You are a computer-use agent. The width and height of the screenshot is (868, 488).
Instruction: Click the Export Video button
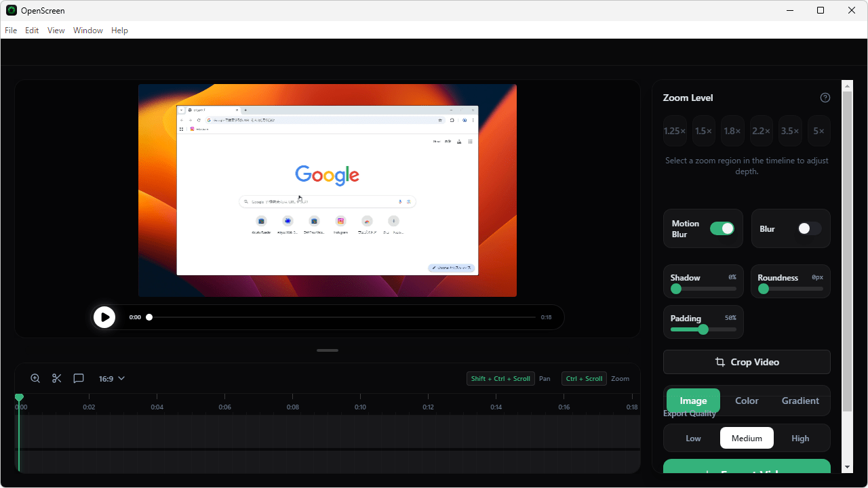coord(746,472)
